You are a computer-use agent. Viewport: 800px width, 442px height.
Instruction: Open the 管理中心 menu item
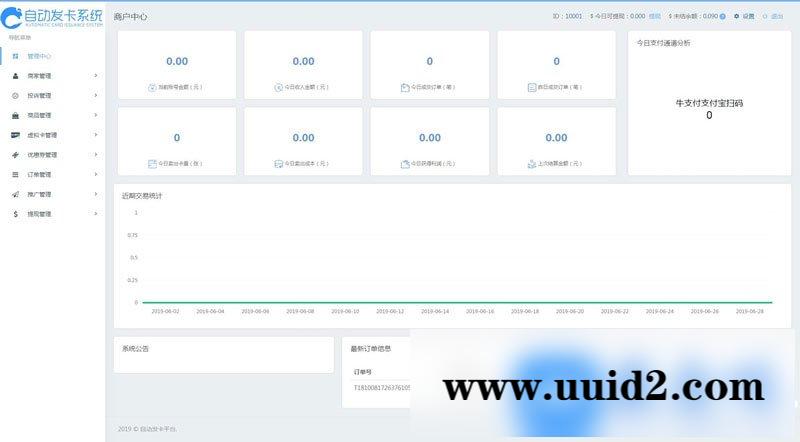pyautogui.click(x=40, y=56)
